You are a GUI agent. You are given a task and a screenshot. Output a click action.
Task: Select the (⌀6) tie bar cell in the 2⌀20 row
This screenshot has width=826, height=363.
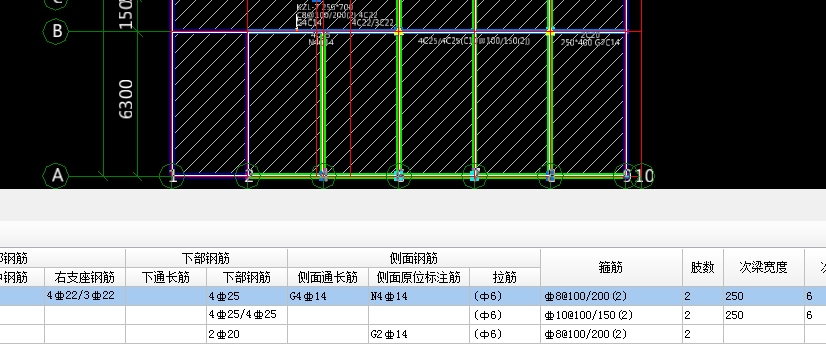[505, 334]
